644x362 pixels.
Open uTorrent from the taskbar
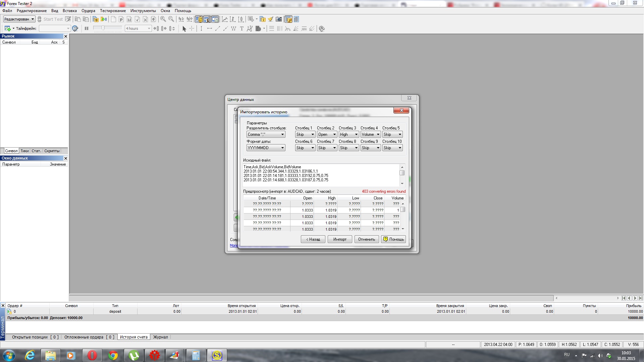click(x=134, y=355)
